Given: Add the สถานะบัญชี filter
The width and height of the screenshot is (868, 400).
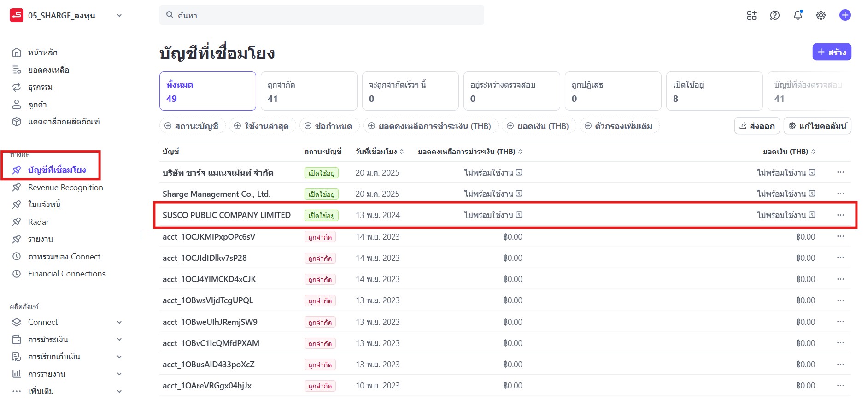Looking at the screenshot, I should (x=192, y=126).
